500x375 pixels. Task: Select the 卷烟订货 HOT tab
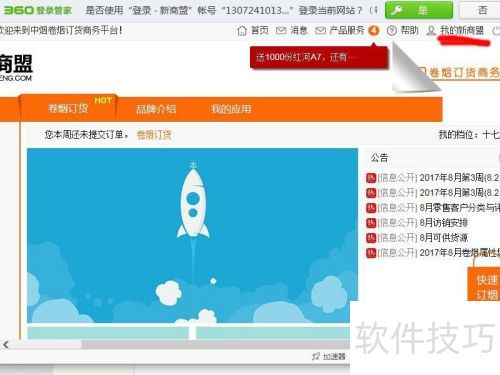[68, 108]
